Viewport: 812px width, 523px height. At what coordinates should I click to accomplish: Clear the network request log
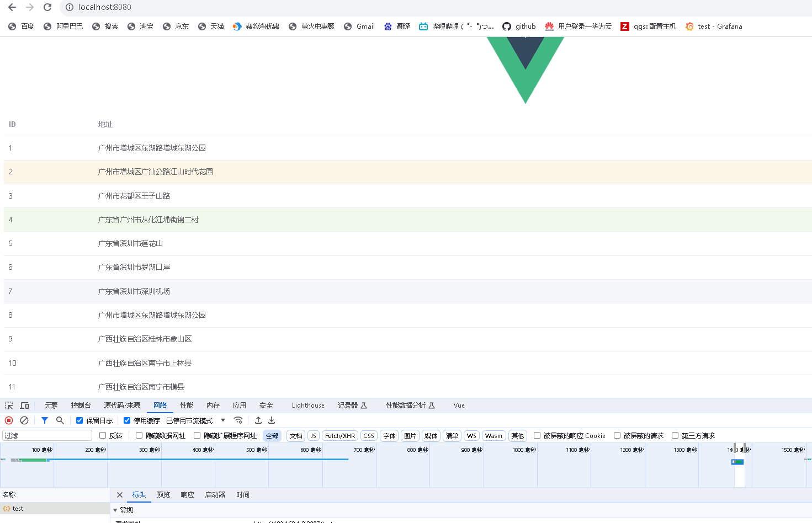24,420
